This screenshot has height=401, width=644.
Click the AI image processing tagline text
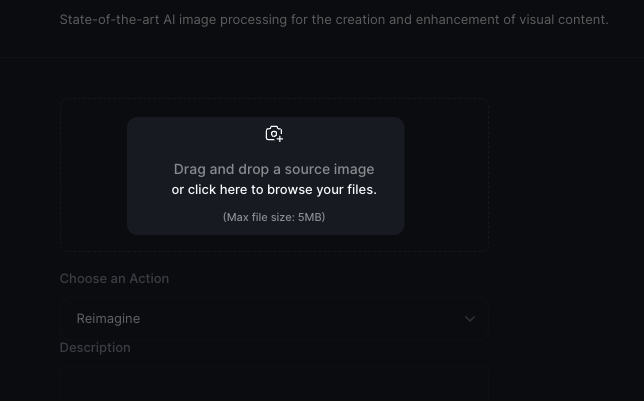tap(333, 19)
